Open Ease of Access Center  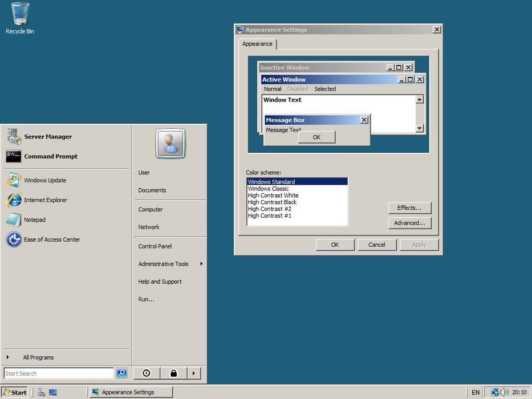click(x=67, y=239)
